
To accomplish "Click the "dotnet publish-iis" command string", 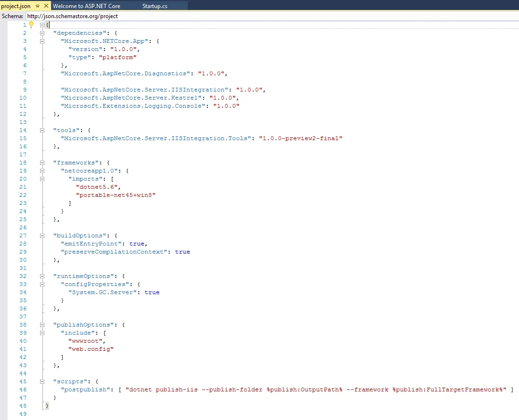I will [316, 389].
